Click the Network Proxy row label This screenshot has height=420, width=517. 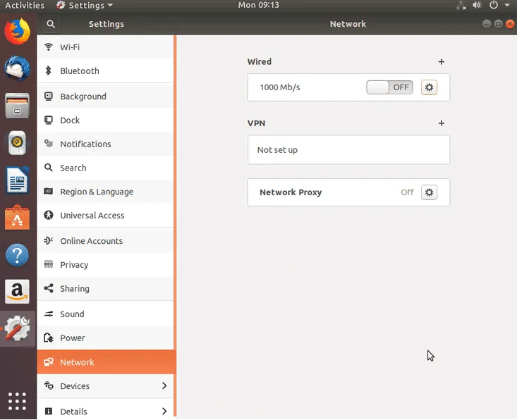pyautogui.click(x=291, y=192)
